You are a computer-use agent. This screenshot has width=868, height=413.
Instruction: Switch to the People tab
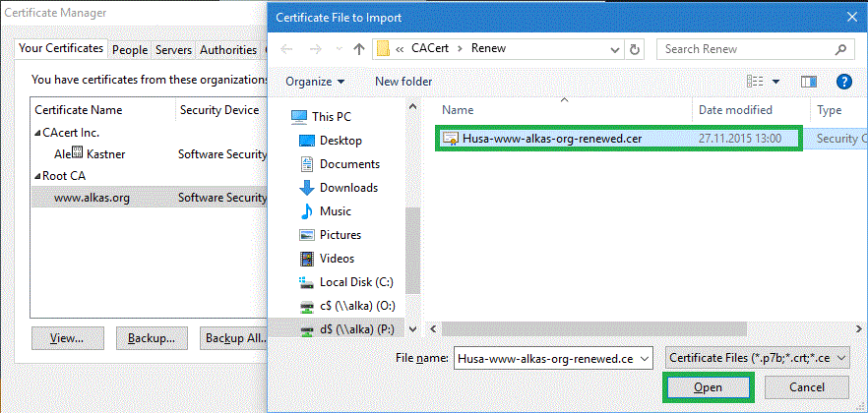coord(129,49)
